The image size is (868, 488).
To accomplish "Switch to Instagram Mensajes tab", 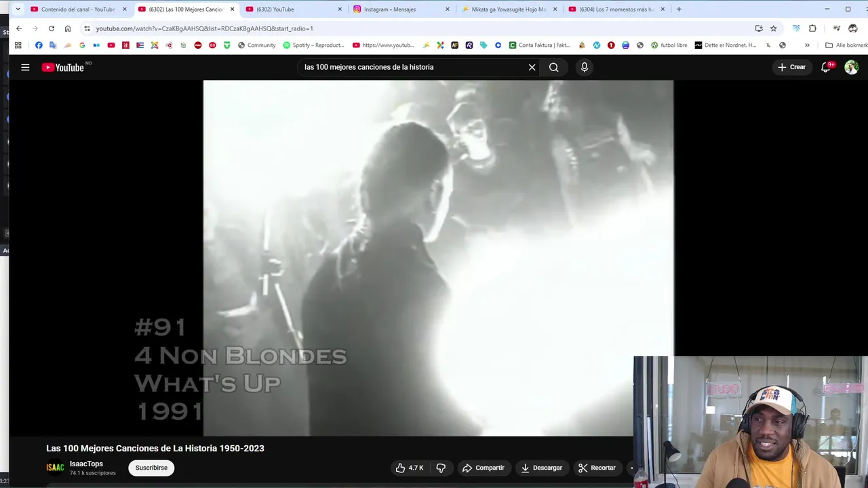I will coord(401,9).
